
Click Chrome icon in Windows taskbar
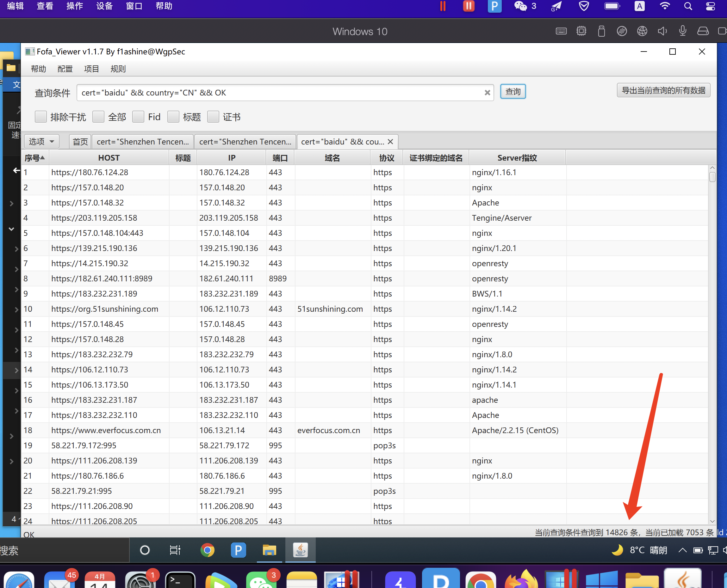coord(207,550)
